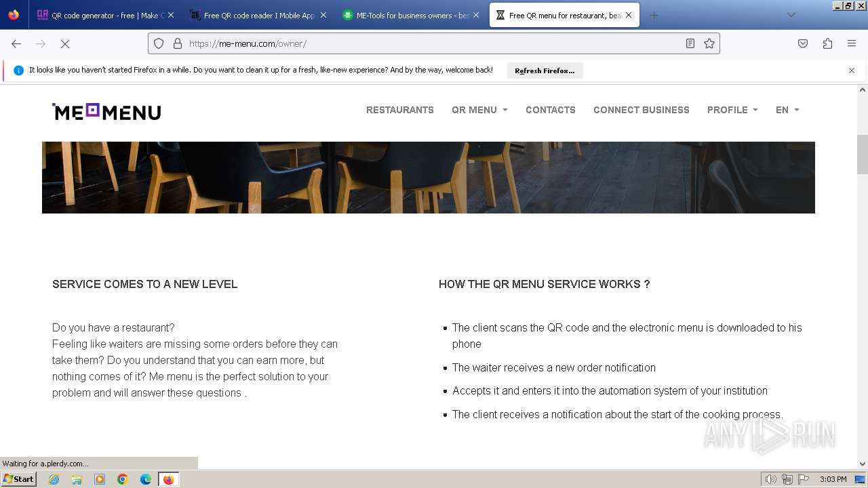The height and width of the screenshot is (488, 868).
Task: Select the Firefox taskbar button
Action: click(168, 479)
